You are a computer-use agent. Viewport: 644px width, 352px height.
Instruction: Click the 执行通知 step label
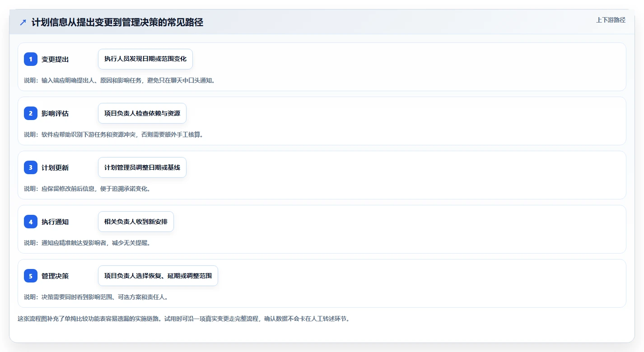(55, 222)
